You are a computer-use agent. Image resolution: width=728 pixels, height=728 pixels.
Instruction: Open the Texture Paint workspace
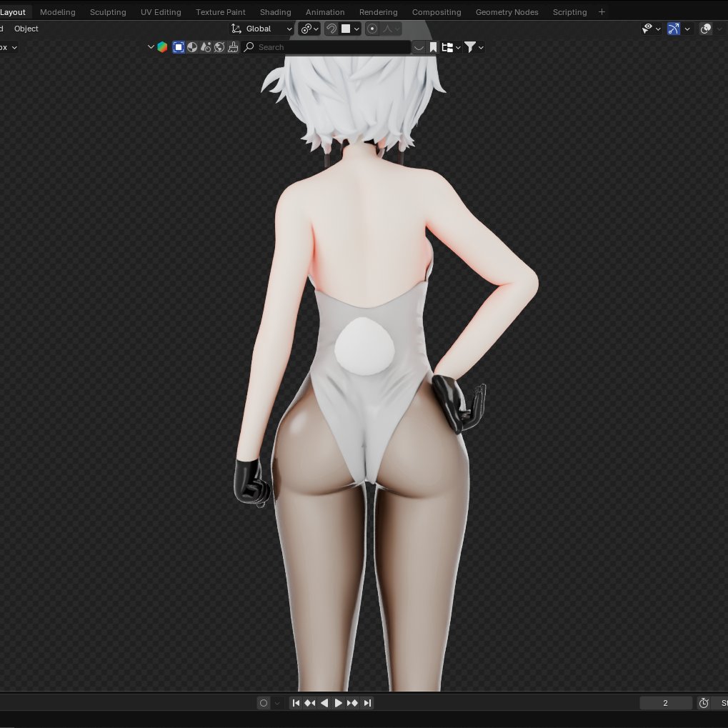click(x=220, y=12)
